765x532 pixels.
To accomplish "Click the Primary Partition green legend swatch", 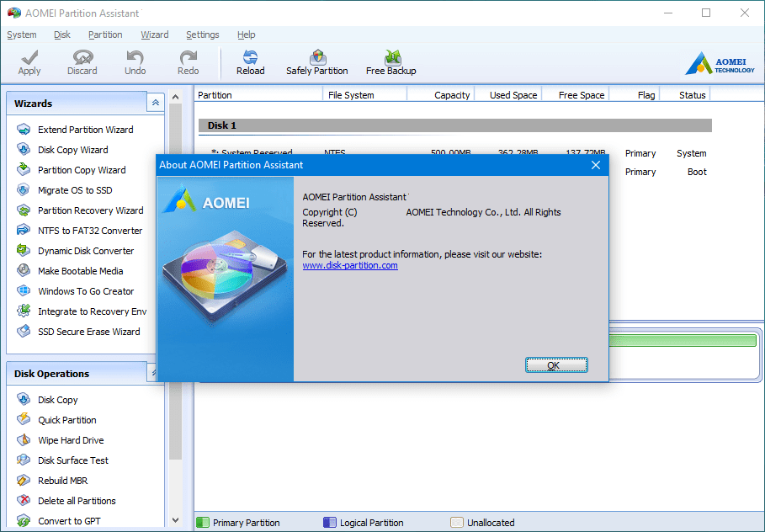I will [203, 523].
